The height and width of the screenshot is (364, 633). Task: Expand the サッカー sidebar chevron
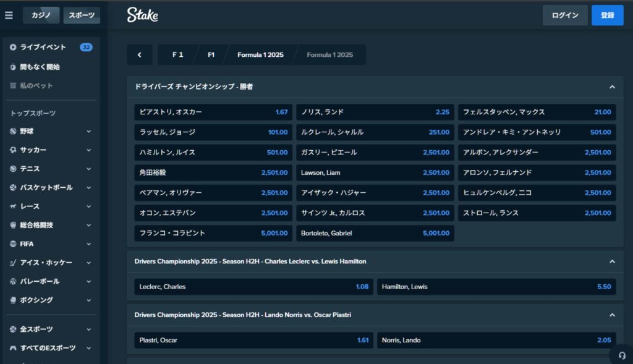click(x=88, y=150)
